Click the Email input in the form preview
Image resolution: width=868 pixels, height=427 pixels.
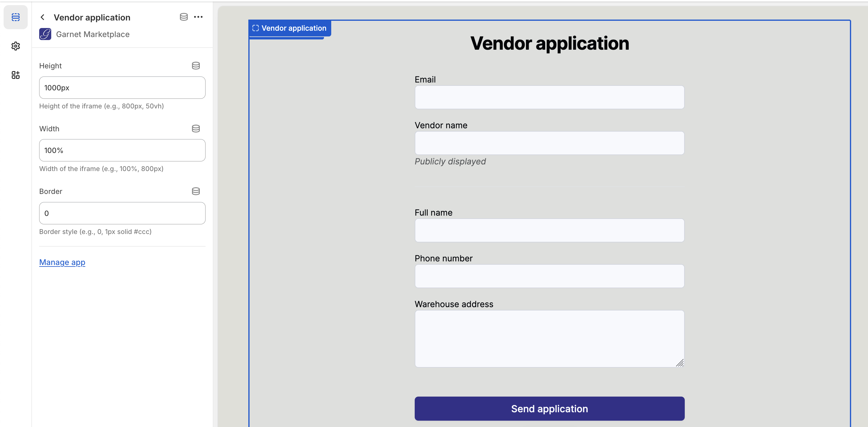click(x=549, y=97)
